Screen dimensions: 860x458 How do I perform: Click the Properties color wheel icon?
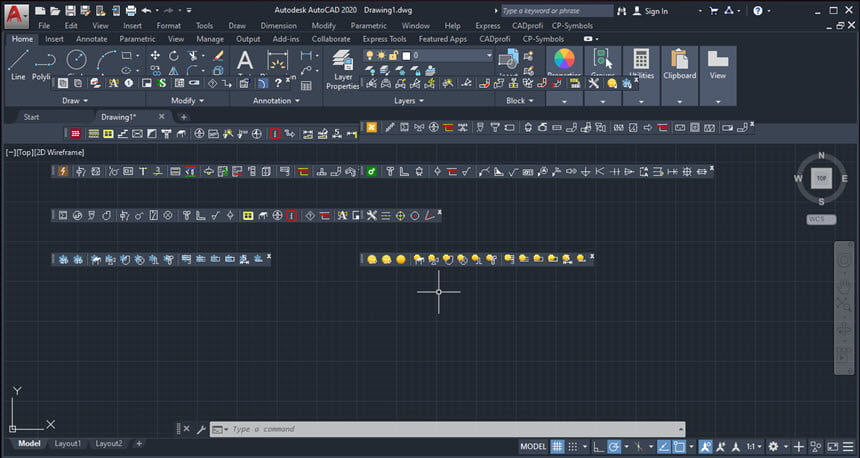point(564,59)
